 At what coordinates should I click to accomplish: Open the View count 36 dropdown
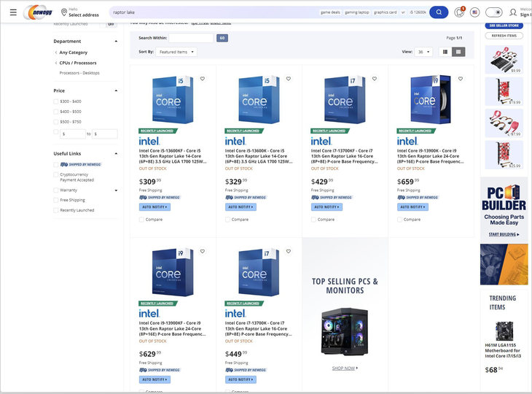(424, 52)
